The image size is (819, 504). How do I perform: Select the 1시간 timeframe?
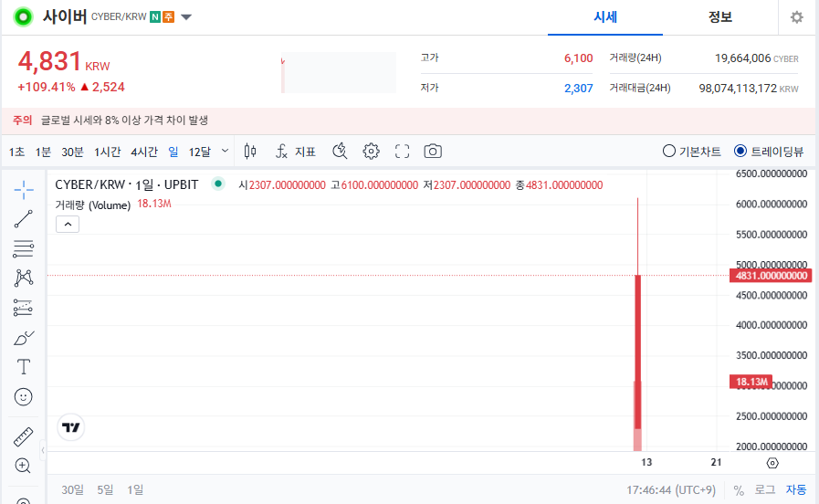(107, 152)
